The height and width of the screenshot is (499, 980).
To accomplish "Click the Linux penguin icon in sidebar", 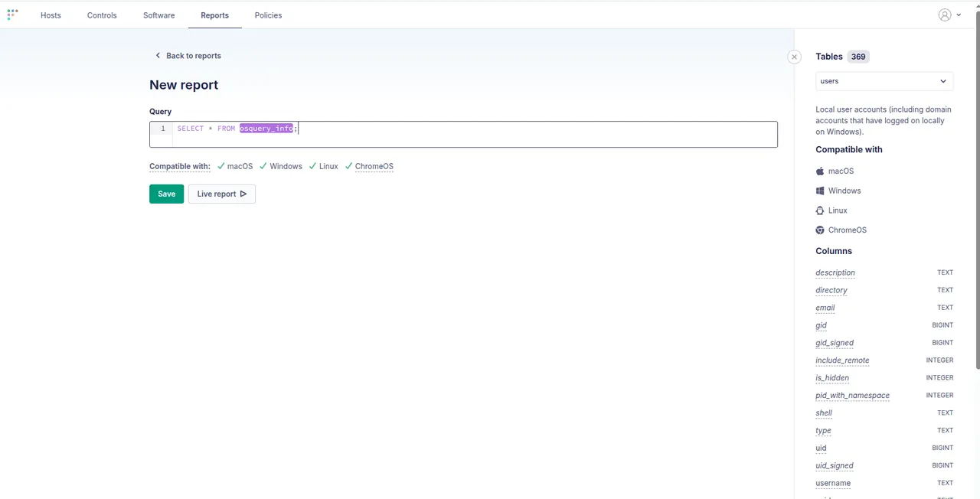I will pos(820,210).
